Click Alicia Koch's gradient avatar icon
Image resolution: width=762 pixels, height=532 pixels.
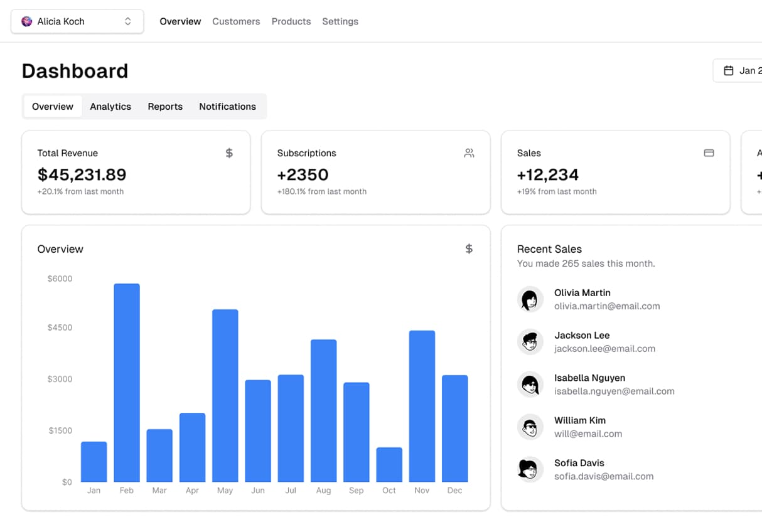(x=26, y=21)
